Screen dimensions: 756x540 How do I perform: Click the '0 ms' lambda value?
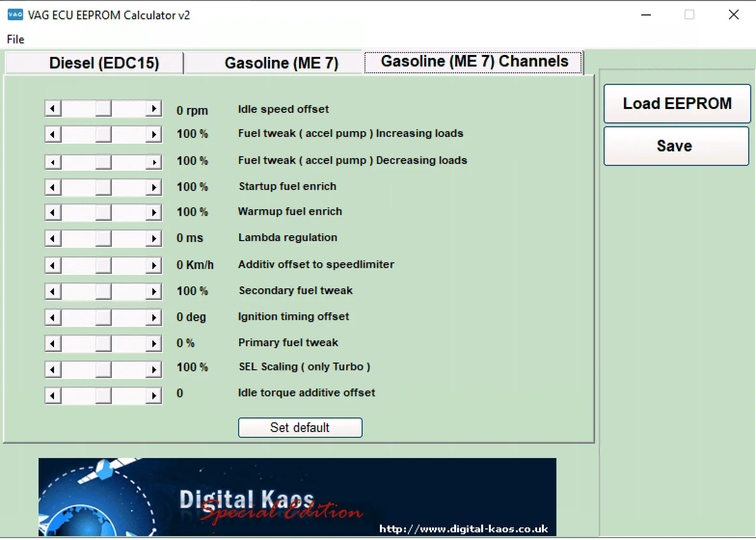pyautogui.click(x=189, y=238)
